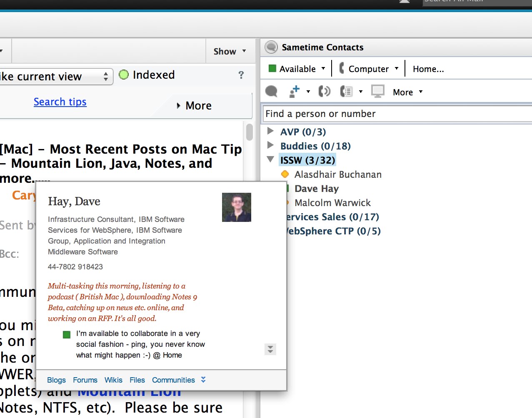Click the screen sharing monitor icon
Viewport: 532px width, 418px height.
pos(377,91)
